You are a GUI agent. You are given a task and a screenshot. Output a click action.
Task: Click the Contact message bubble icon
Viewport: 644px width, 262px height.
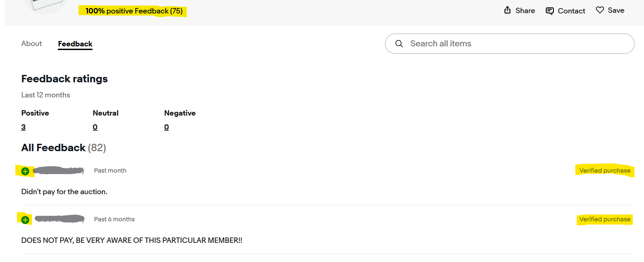click(550, 11)
